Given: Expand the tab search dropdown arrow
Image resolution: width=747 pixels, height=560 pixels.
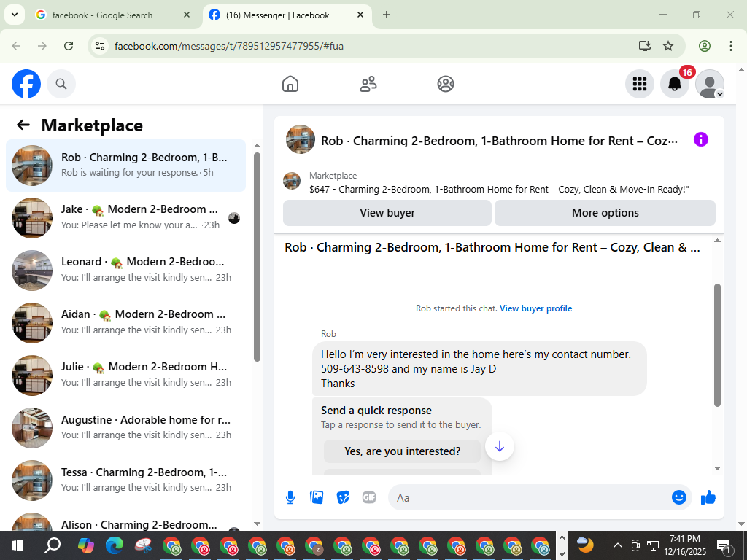Looking at the screenshot, I should (15, 15).
